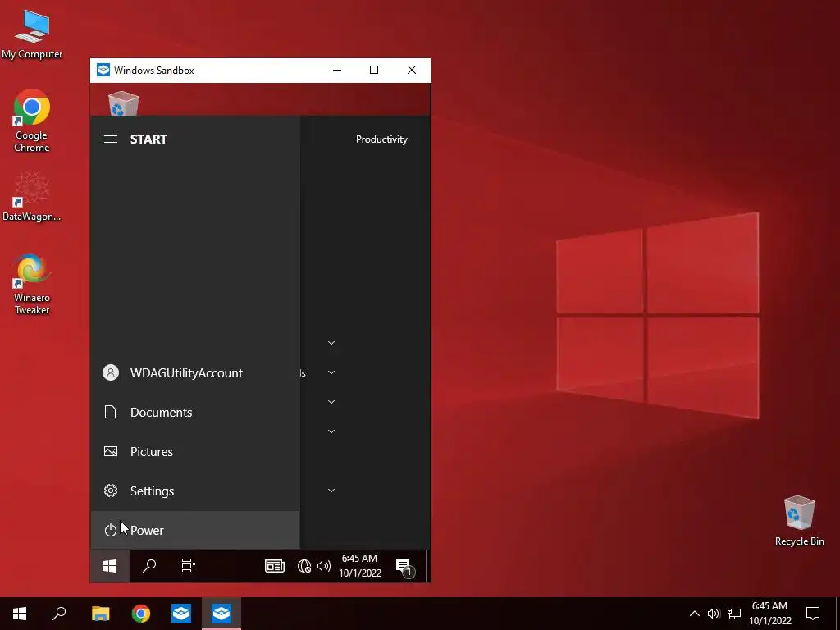Screen dimensions: 840x630
Task: Select the host desktop Recycle Bin
Action: [x=799, y=521]
